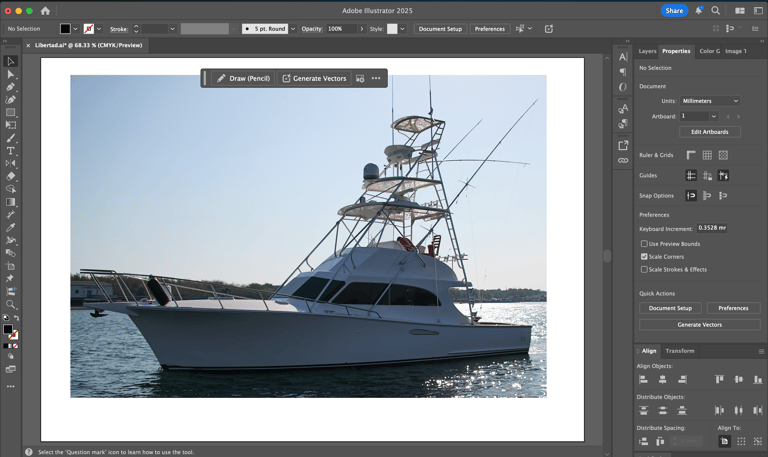Switch to the Color Guide tab
Screen dimensions: 768x457
tap(709, 51)
